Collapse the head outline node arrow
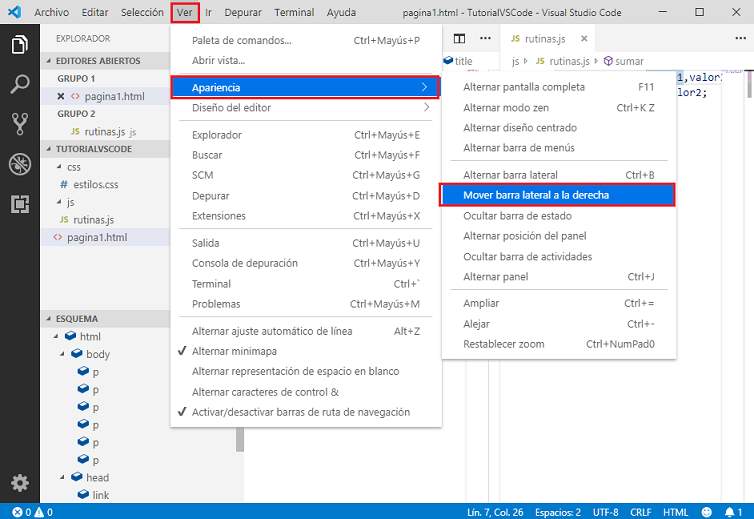Screen dimensions: 754x519 [63, 478]
